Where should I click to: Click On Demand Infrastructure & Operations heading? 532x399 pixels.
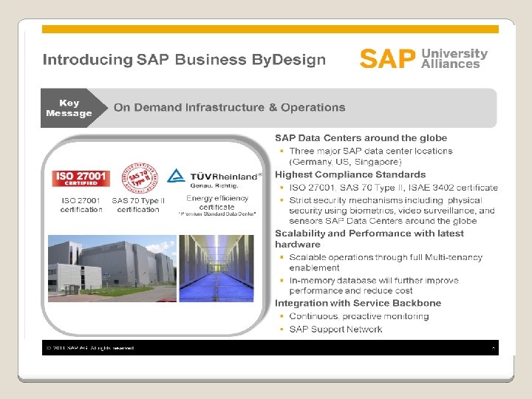point(229,108)
